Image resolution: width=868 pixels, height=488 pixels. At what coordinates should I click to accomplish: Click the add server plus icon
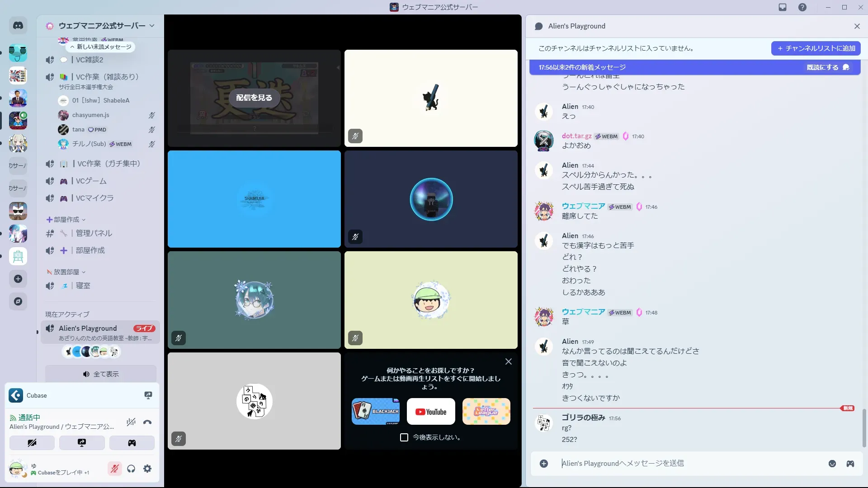(x=18, y=279)
